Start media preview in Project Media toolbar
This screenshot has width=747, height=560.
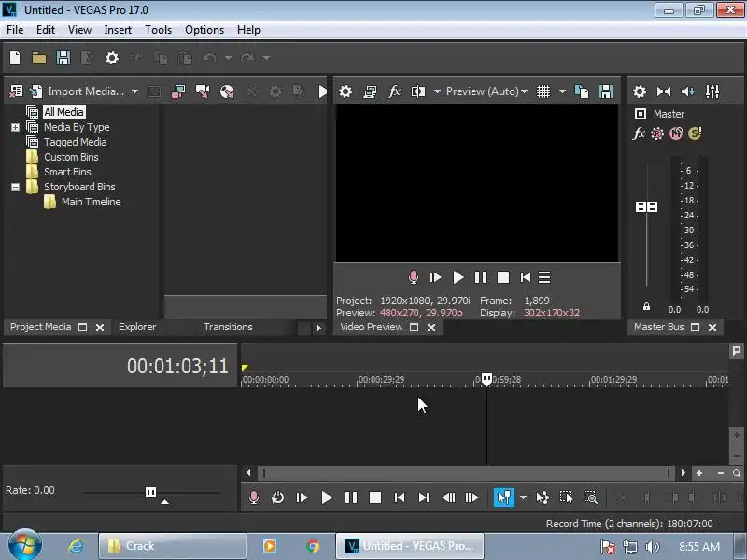pyautogui.click(x=322, y=91)
